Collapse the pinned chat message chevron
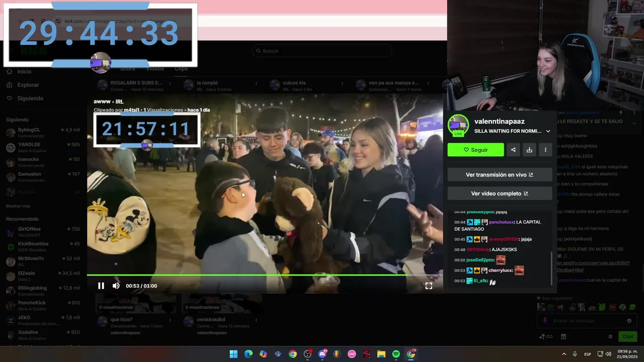 634,123
